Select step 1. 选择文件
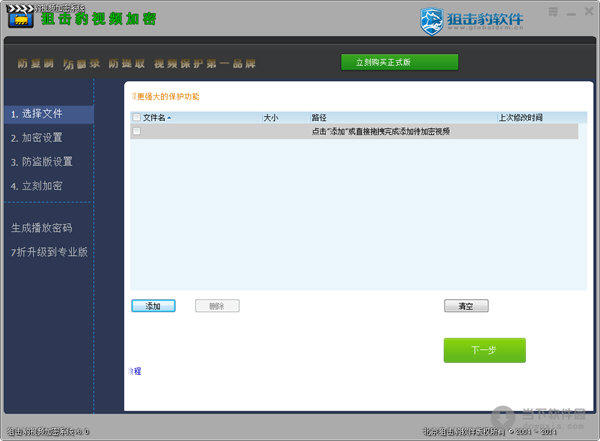 pos(49,114)
